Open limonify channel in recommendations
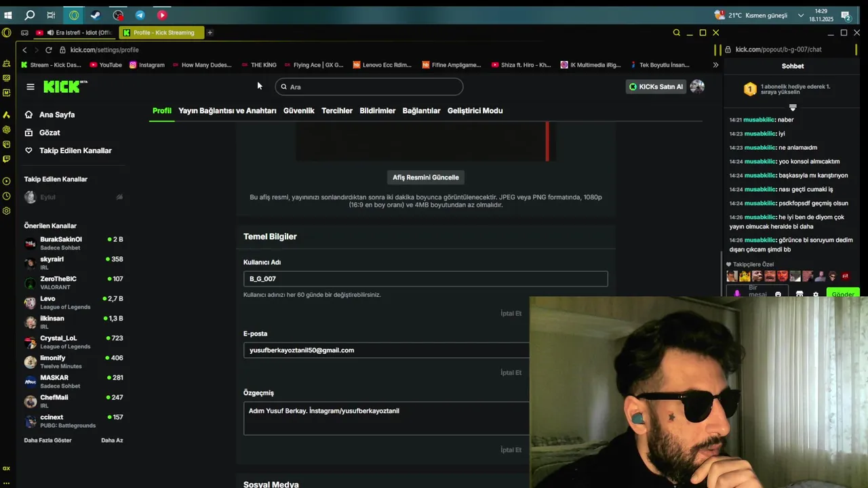The width and height of the screenshot is (868, 488). 73,362
